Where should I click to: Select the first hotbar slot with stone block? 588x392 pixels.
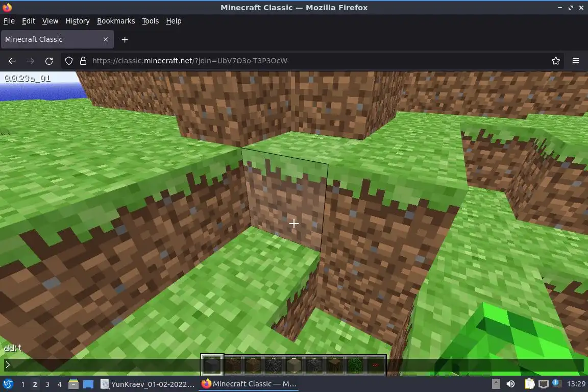(x=212, y=364)
